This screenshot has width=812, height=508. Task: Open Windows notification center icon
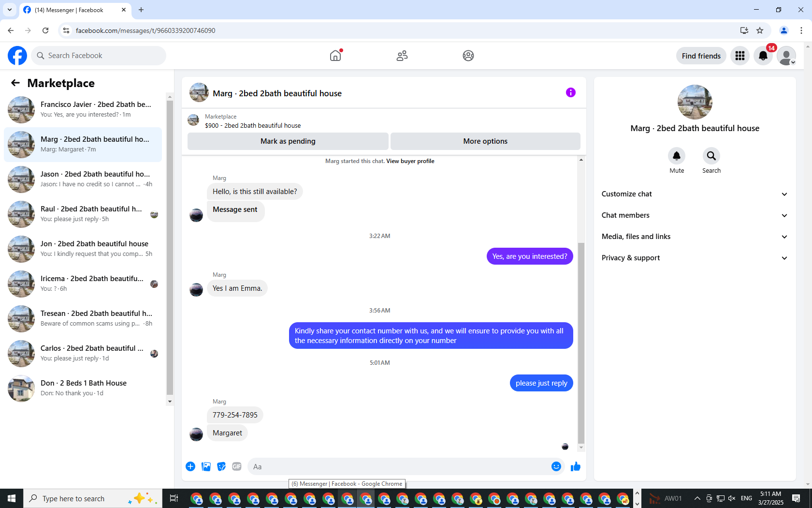point(796,498)
